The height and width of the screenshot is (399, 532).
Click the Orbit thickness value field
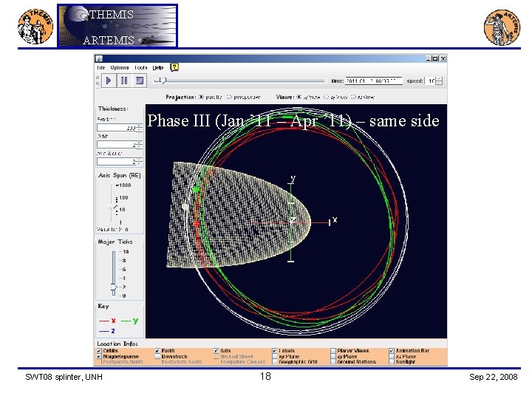click(117, 145)
